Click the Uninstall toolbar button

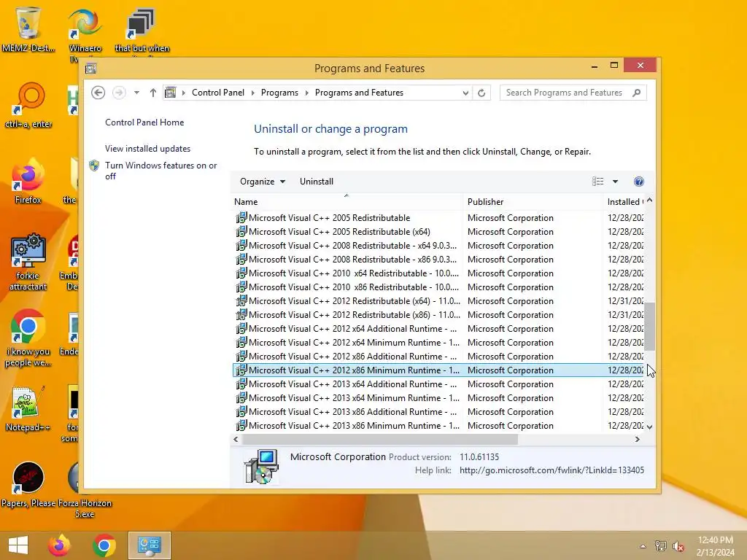317,182
